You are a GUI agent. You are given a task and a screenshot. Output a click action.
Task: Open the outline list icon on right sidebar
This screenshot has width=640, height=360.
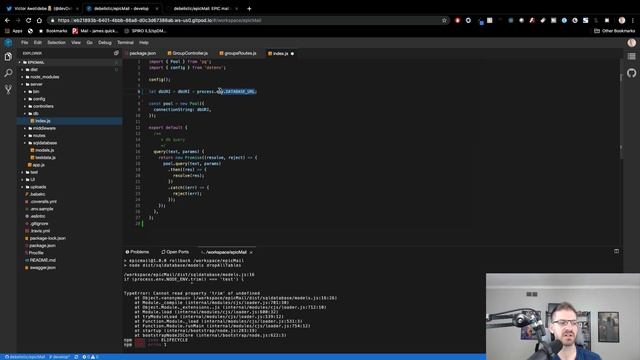click(x=631, y=56)
